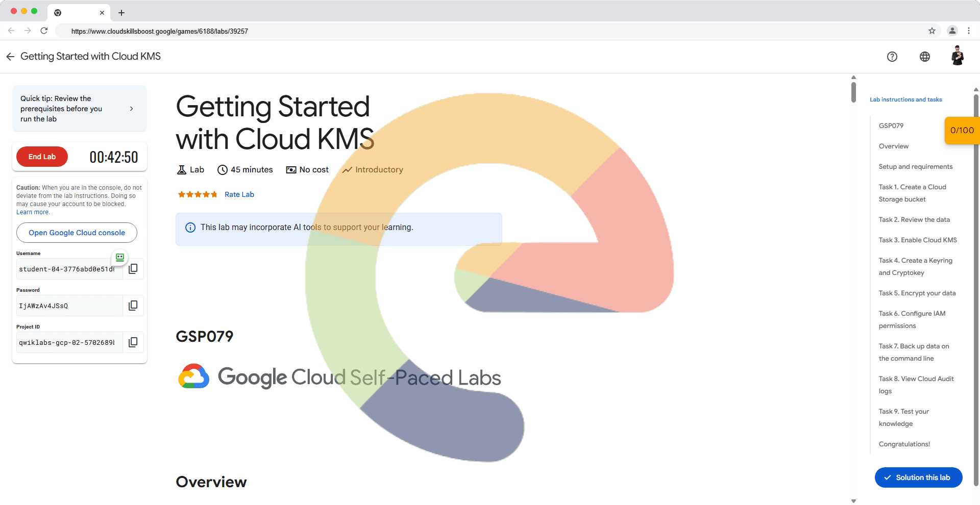Jump to Overview in the outline

[x=894, y=146]
